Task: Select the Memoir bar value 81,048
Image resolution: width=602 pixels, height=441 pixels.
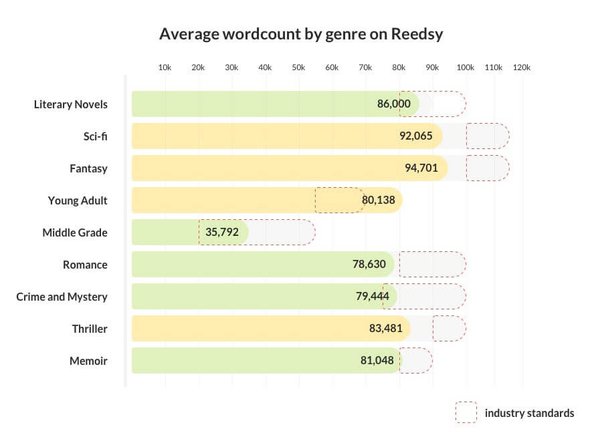Action: click(377, 360)
